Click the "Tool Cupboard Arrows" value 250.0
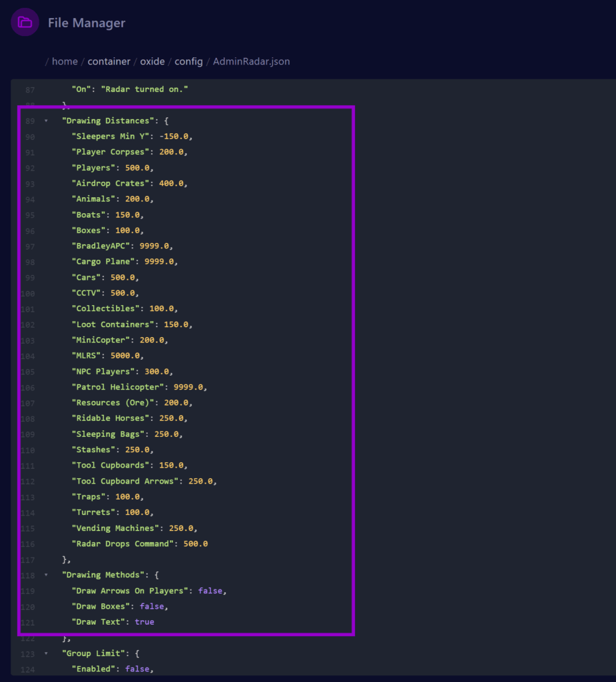The image size is (616, 682). 200,481
